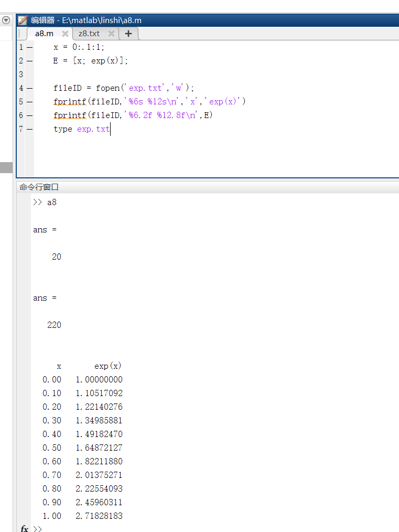Viewport: 399px width, 532px height.
Task: Click the ans value 220
Action: click(x=54, y=325)
